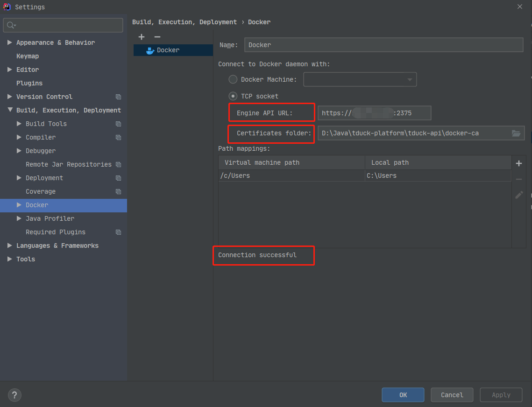Image resolution: width=532 pixels, height=407 pixels.
Task: Expand the Languages & Frameworks section
Action: click(10, 246)
